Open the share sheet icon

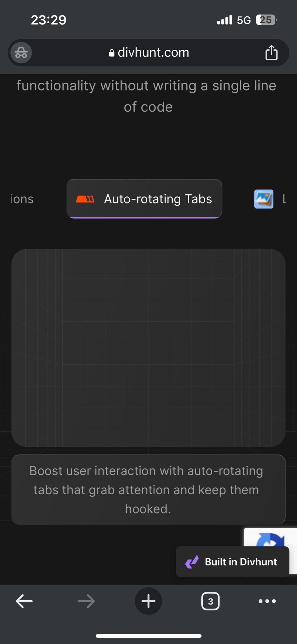click(271, 53)
